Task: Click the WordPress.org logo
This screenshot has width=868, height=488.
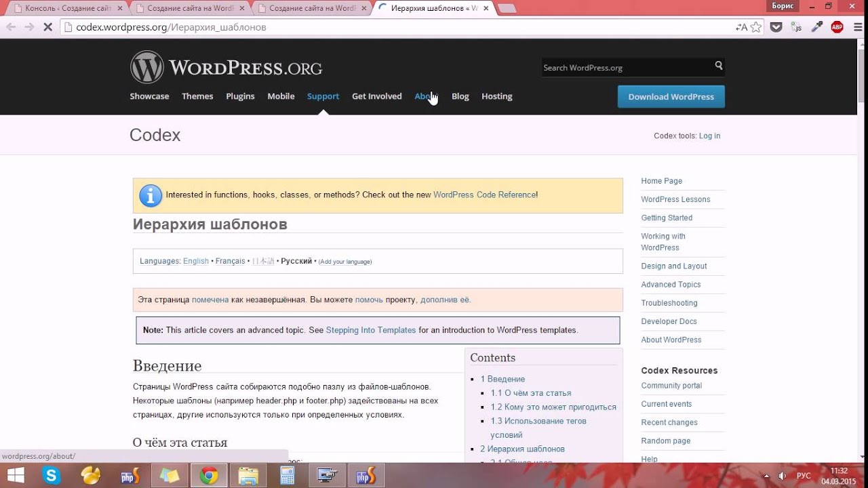Action: [226, 67]
